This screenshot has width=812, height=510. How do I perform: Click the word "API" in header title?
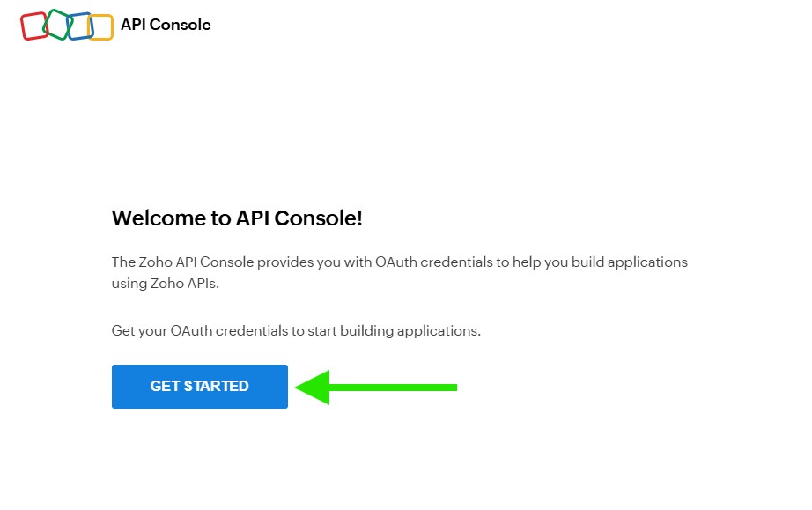point(132,25)
